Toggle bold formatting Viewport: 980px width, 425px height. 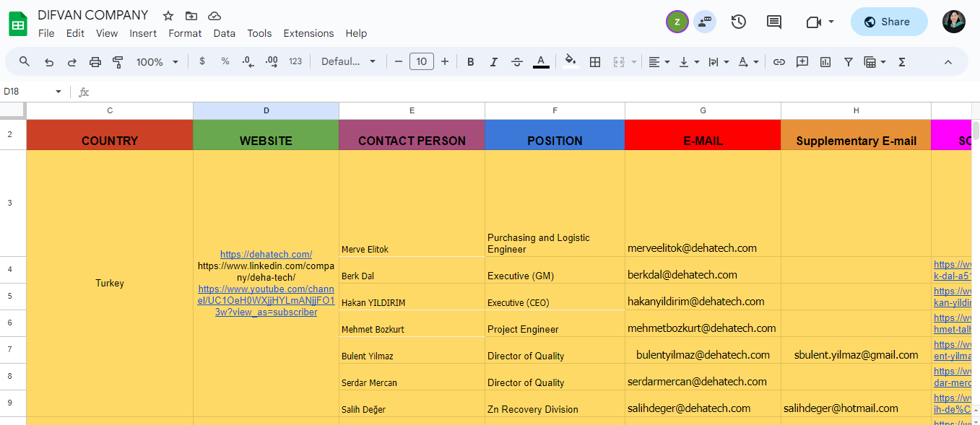(x=470, y=62)
